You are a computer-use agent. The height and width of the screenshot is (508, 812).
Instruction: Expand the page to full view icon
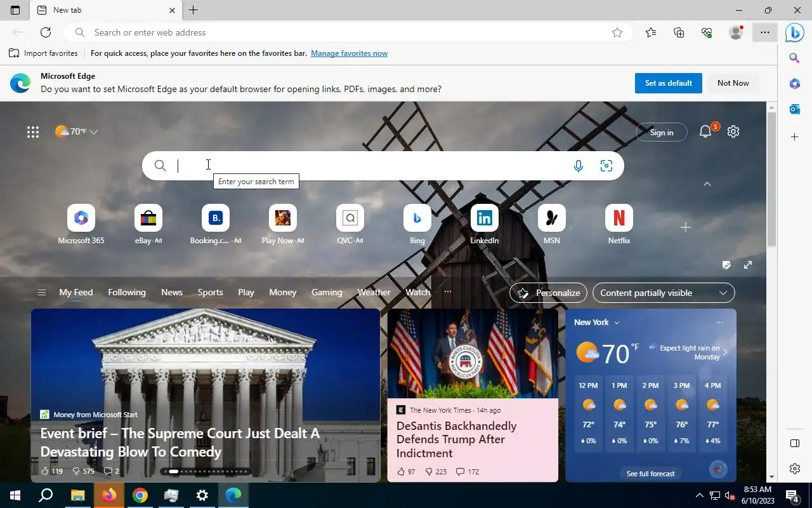[x=748, y=265]
